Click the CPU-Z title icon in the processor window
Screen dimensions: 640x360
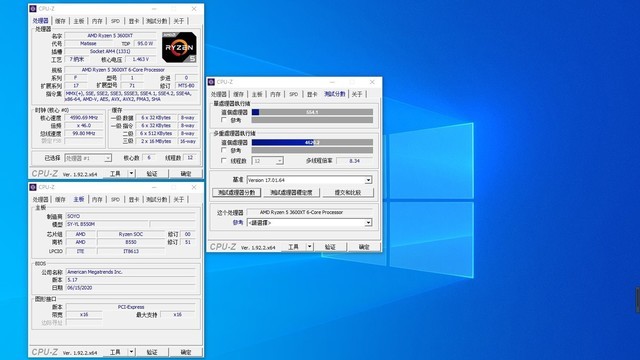pos(33,9)
